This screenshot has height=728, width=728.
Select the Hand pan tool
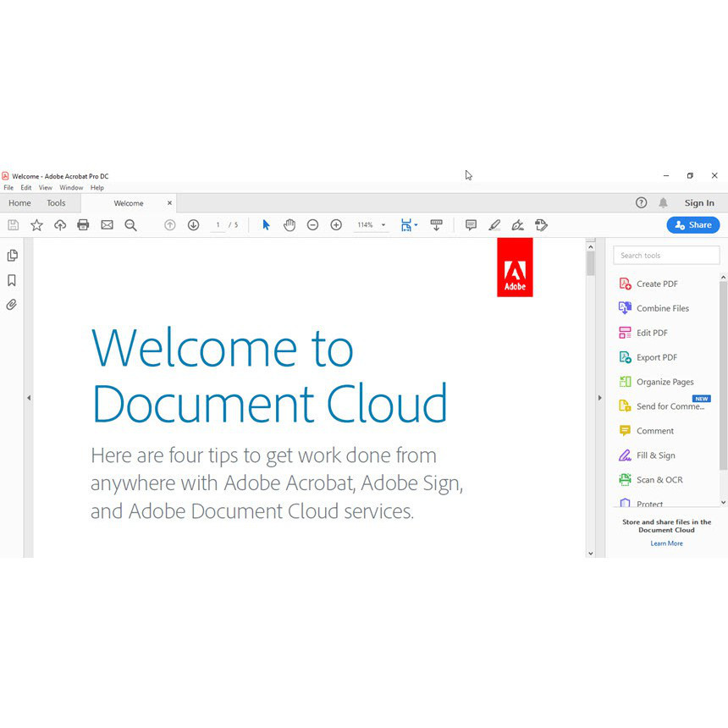(x=290, y=225)
